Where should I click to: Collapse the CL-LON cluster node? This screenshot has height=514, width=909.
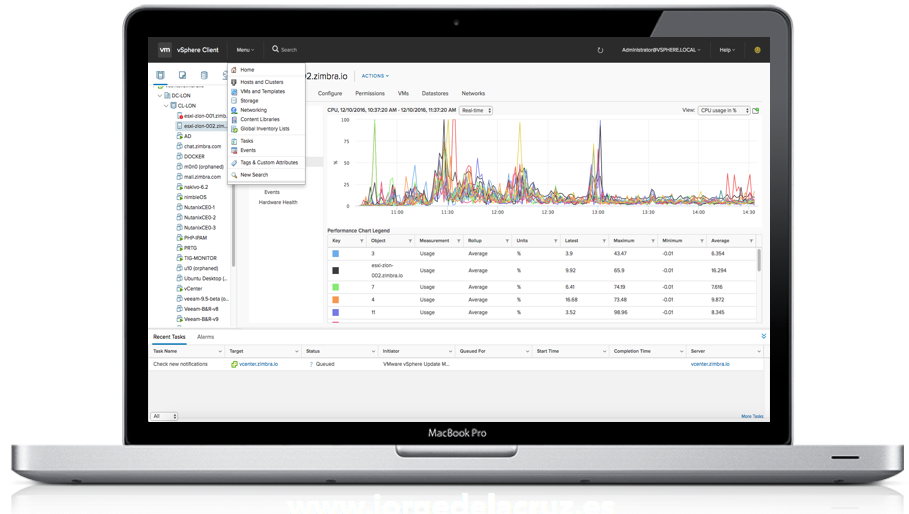pyautogui.click(x=166, y=106)
